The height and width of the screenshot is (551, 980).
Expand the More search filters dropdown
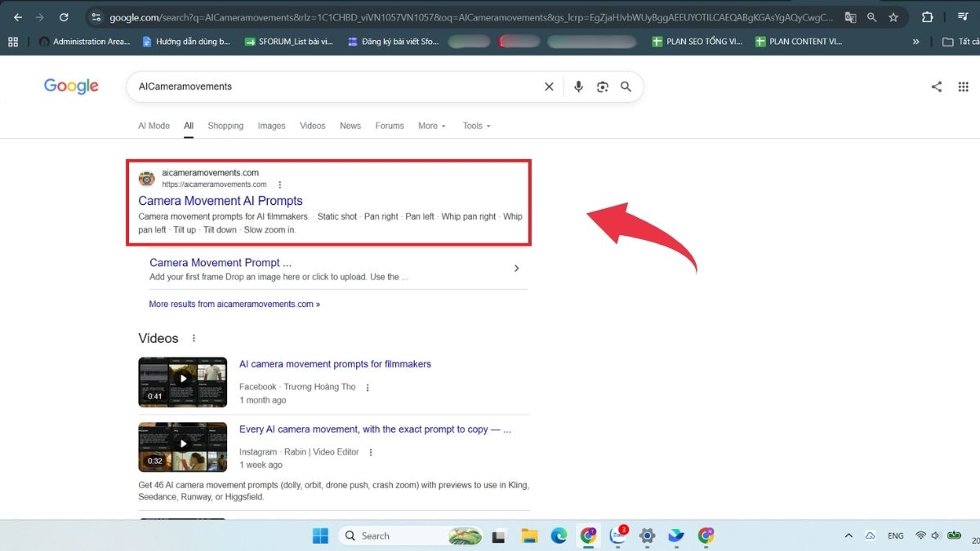(x=432, y=126)
